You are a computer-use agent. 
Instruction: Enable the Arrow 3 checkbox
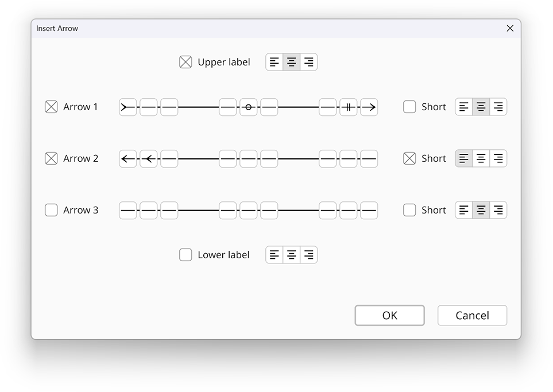tap(51, 210)
